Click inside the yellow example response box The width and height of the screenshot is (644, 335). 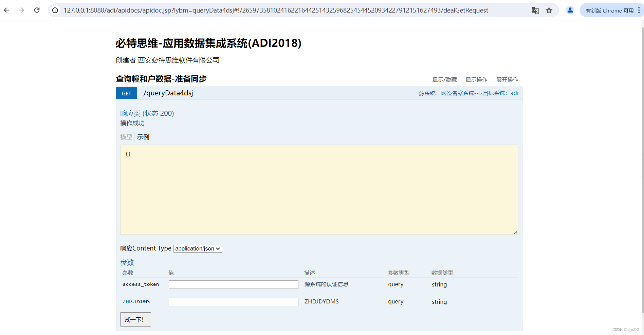319,189
